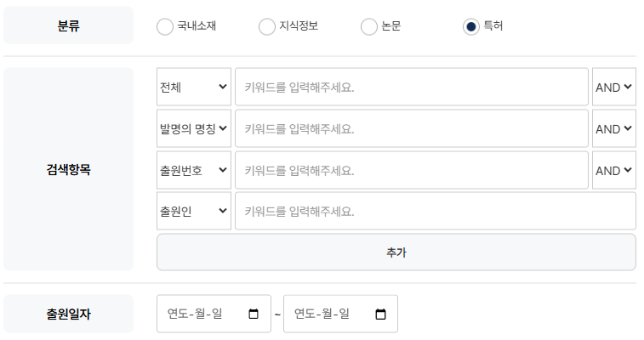Open the end date calendar picker icon
644x340 pixels.
(381, 314)
